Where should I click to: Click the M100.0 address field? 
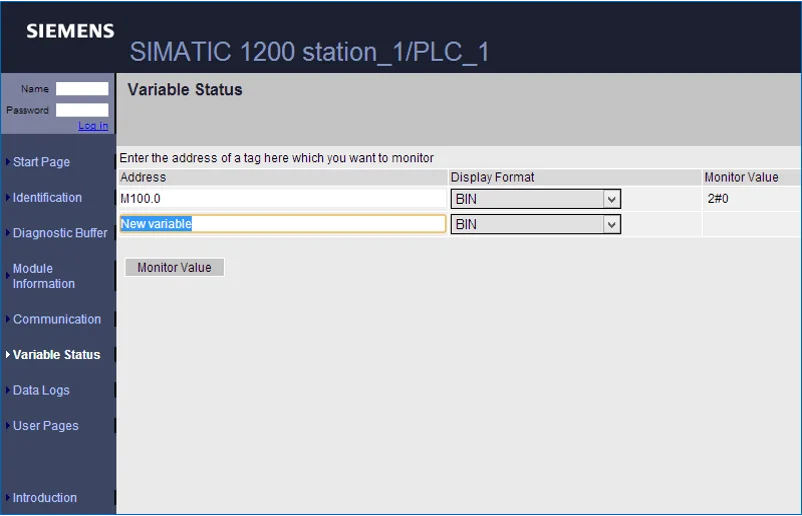(282, 198)
